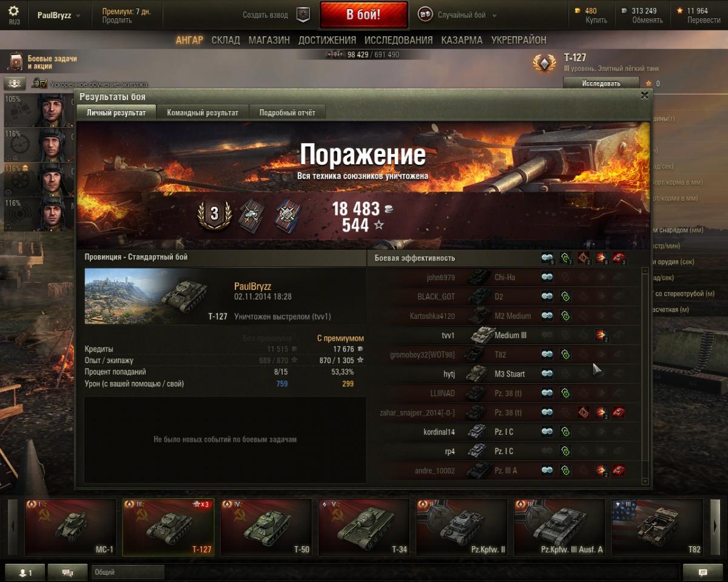The height and width of the screenshot is (582, 728).
Task: Click the Общий chat input field
Action: (x=128, y=572)
